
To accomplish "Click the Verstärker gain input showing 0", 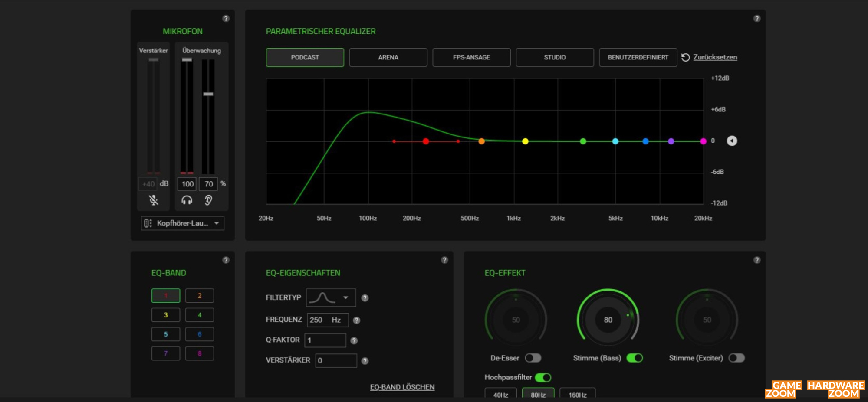I will coord(336,360).
